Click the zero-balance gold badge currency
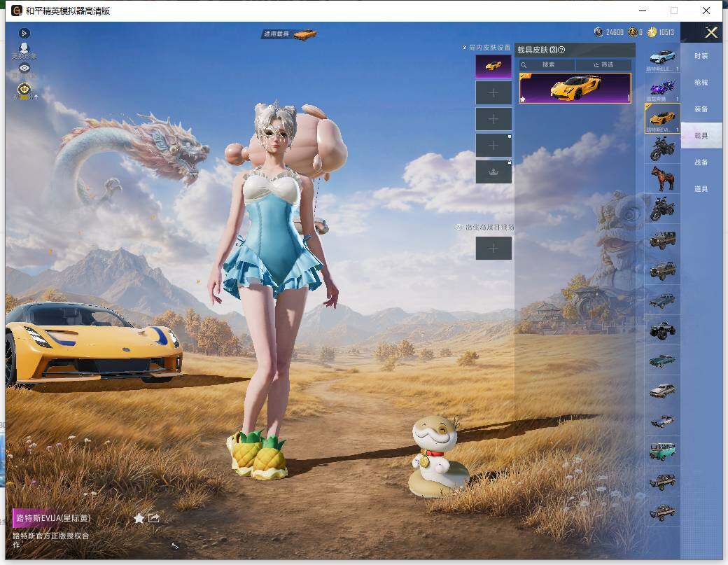728x565 pixels. coord(635,32)
